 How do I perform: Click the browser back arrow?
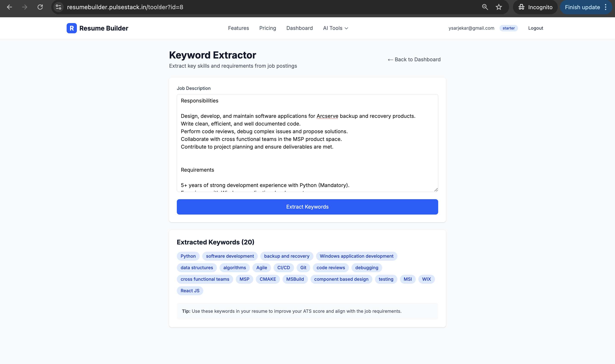pyautogui.click(x=9, y=7)
